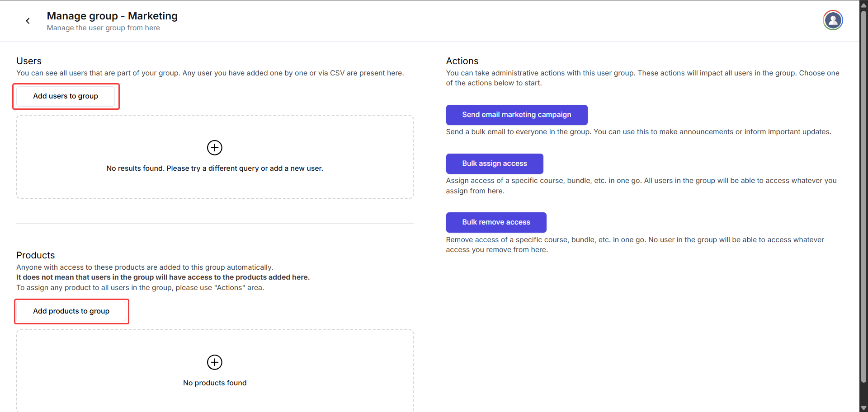Click the No results found message

[x=215, y=169]
